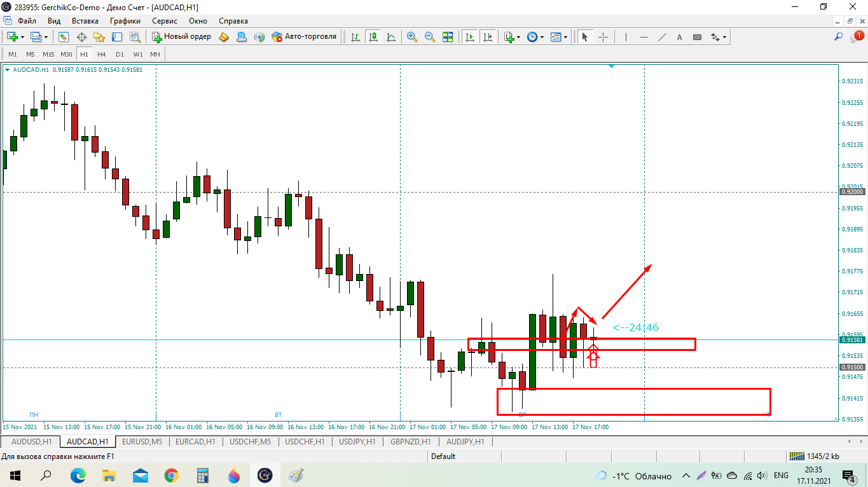Open Windows taskbar calculator app

[203, 475]
